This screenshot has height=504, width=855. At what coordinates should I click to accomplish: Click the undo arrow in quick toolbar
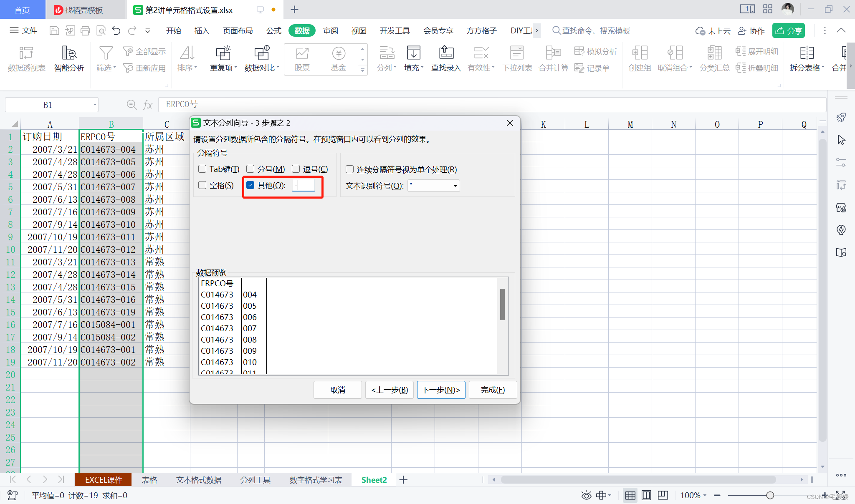116,30
